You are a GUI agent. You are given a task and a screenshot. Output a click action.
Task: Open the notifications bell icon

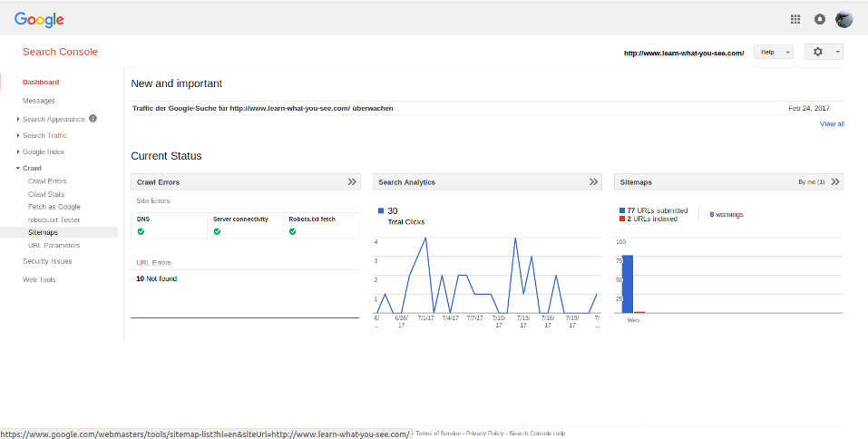point(820,19)
